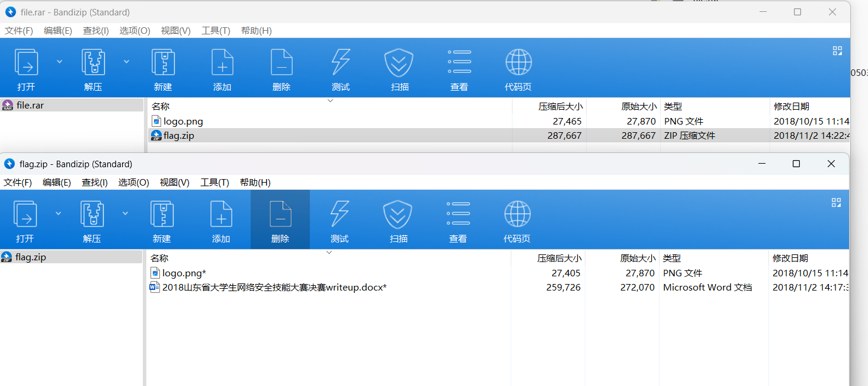Screen dimensions: 868x386
Task: Click the 扫描 (Scan) icon in file.rar window
Action: [400, 63]
